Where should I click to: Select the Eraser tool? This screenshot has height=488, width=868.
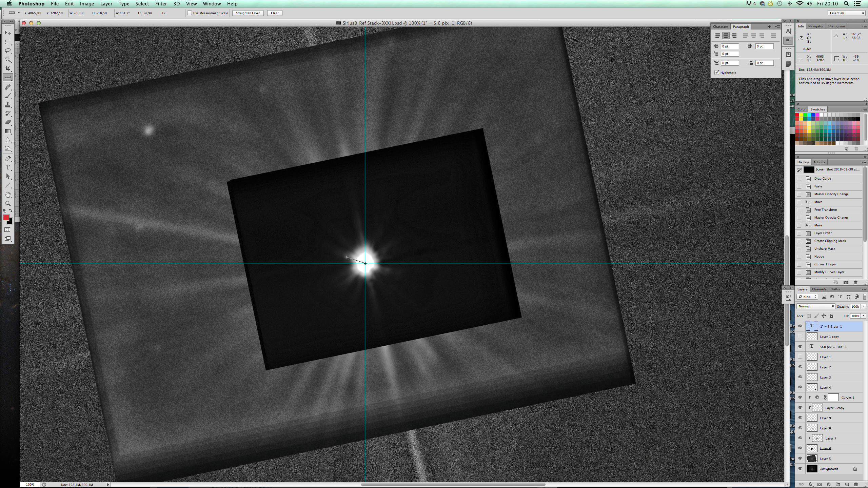[8, 122]
